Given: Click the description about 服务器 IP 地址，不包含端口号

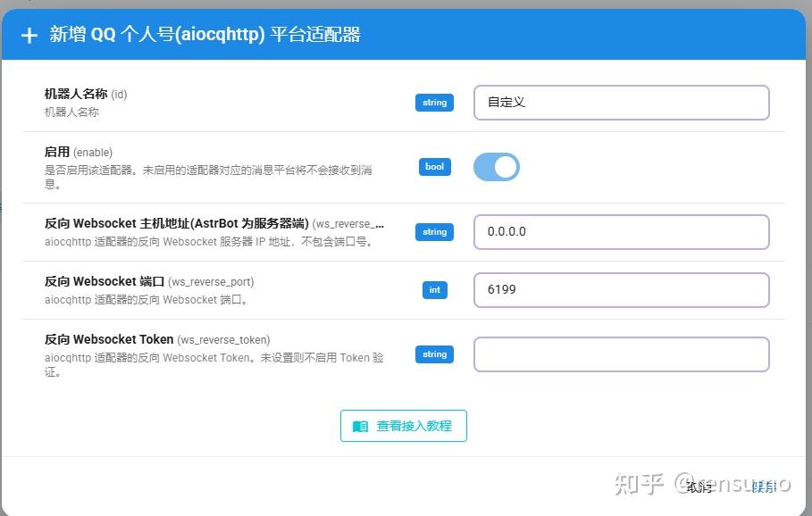Looking at the screenshot, I should [x=208, y=242].
